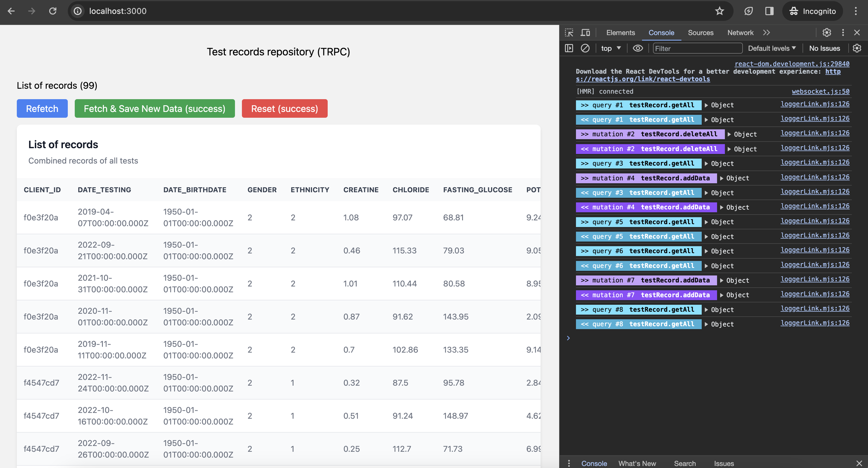Click the blue Refetch button
Viewport: 868px width, 468px height.
42,108
